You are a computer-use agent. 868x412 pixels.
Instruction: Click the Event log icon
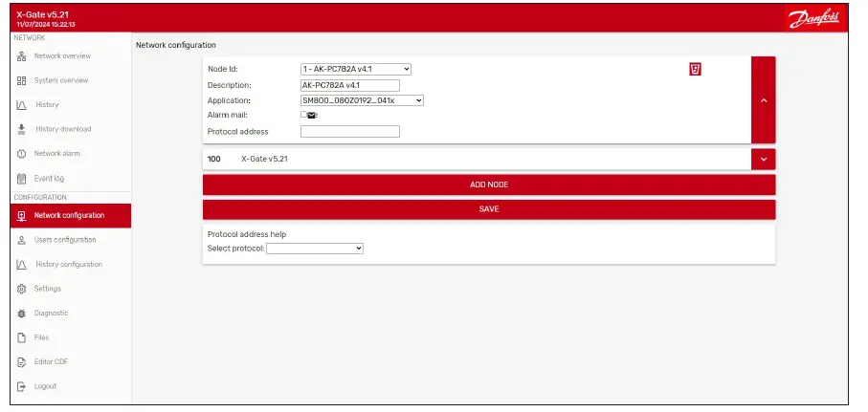coord(22,178)
